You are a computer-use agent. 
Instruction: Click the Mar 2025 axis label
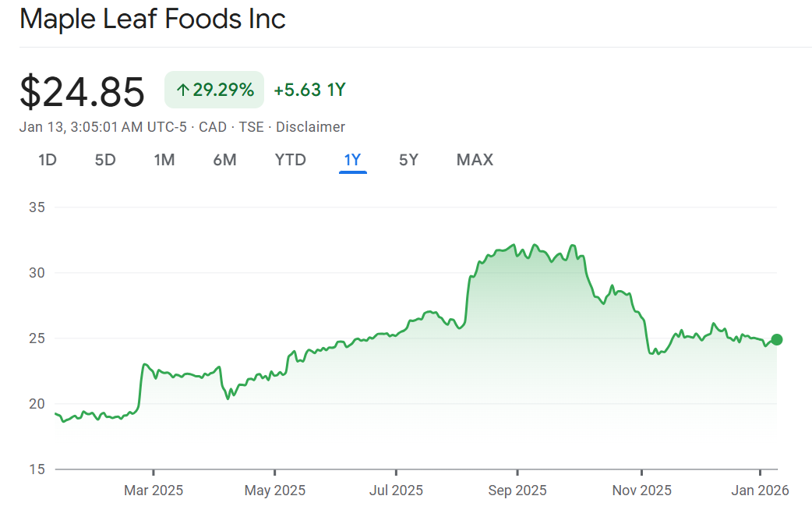(154, 491)
